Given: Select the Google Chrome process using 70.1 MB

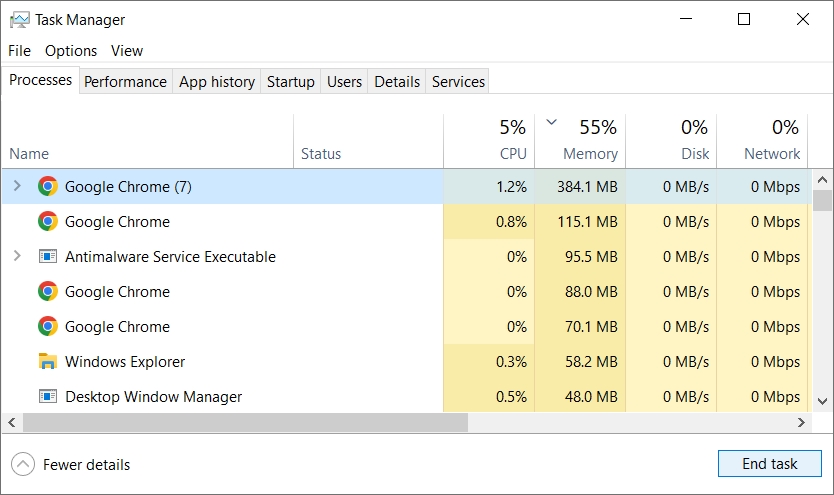Looking at the screenshot, I should point(407,327).
